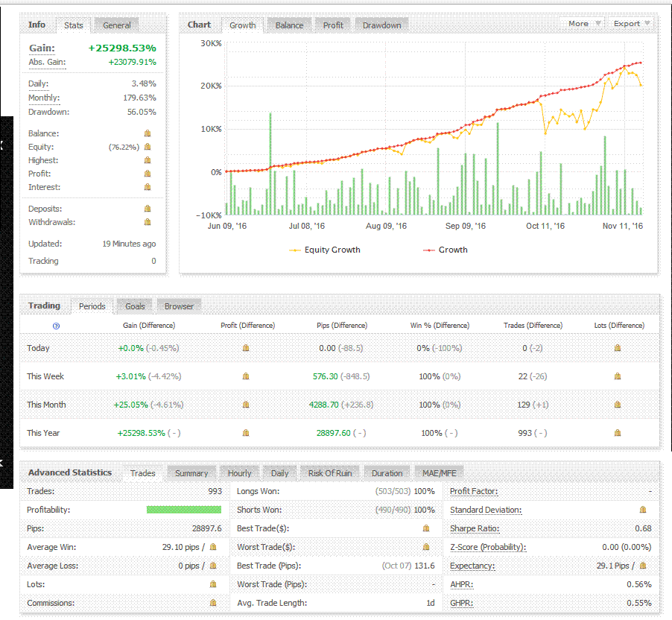
Task: Expand the Export dropdown menu
Action: (x=631, y=24)
